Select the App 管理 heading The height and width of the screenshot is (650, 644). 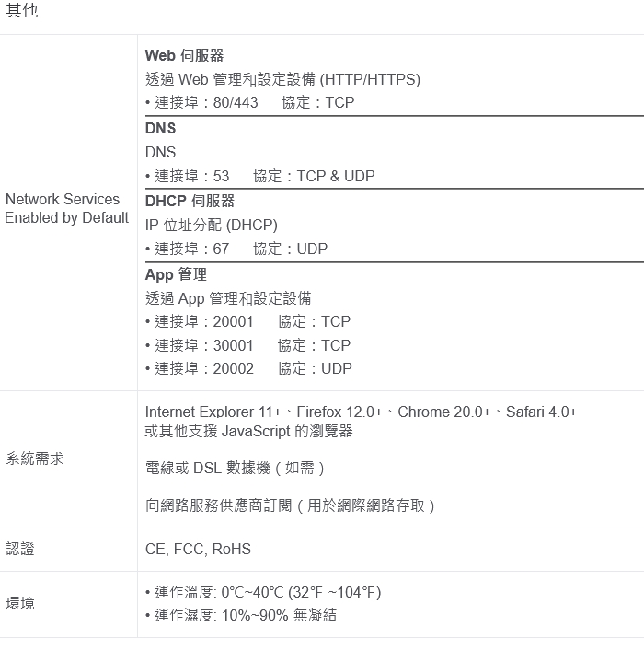[x=176, y=274]
